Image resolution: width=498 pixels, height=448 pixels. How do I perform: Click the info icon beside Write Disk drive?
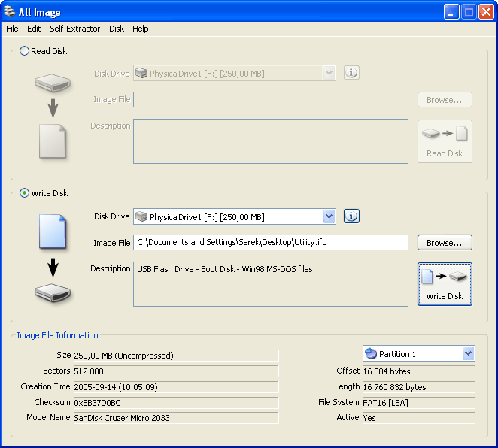click(351, 216)
